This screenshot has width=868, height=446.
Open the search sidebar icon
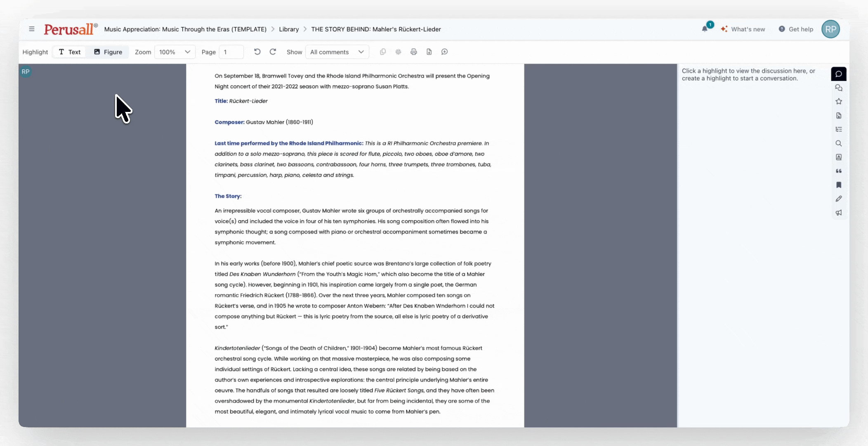[839, 143]
